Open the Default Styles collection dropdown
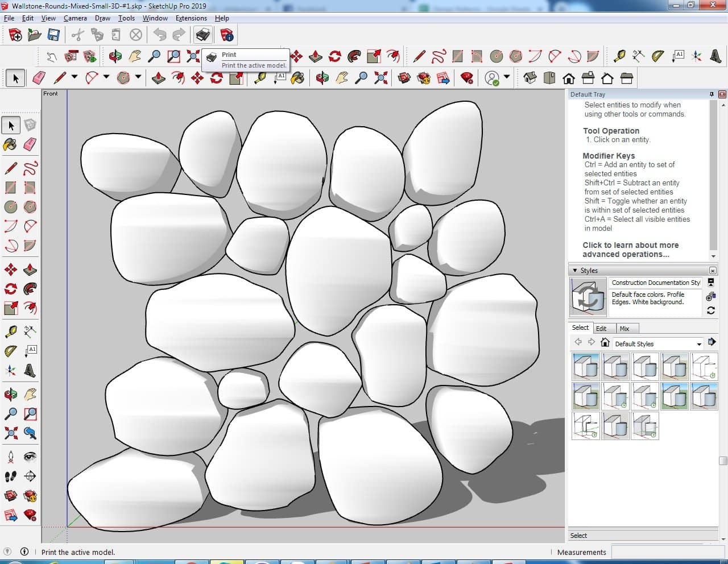The height and width of the screenshot is (564, 728). click(699, 344)
